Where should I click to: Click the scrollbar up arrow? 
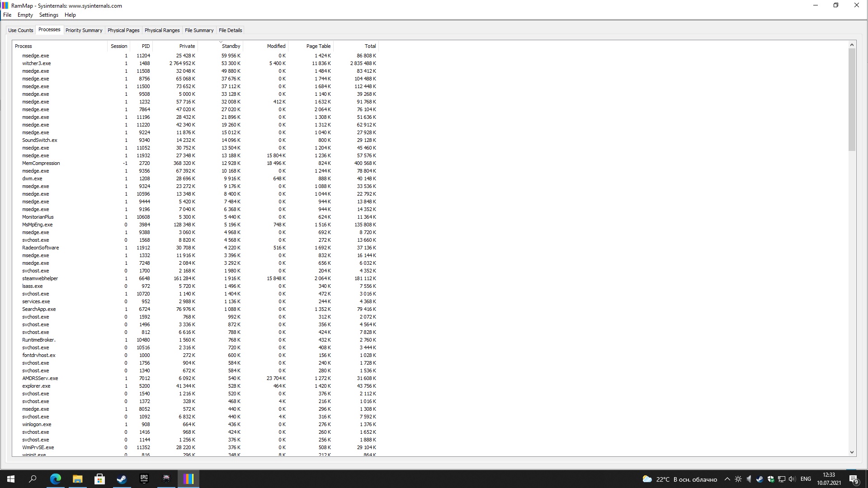(852, 45)
